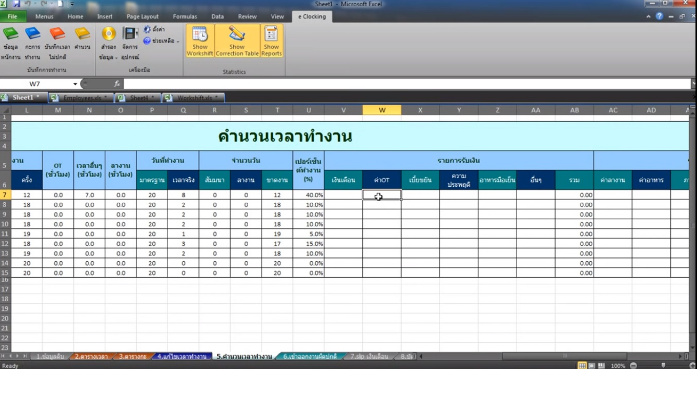The height and width of the screenshot is (395, 699).
Task: Switch to the Page Layout tab
Action: 142,16
